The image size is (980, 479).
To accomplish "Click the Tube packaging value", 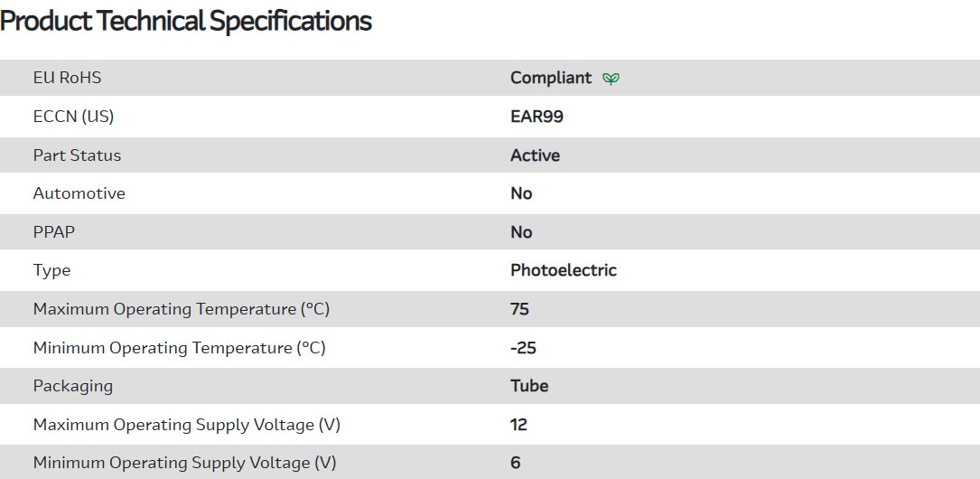I will point(529,386).
